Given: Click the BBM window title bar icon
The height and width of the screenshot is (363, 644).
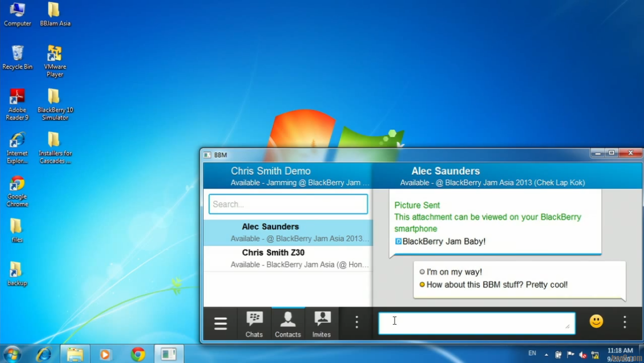Looking at the screenshot, I should click(x=207, y=155).
